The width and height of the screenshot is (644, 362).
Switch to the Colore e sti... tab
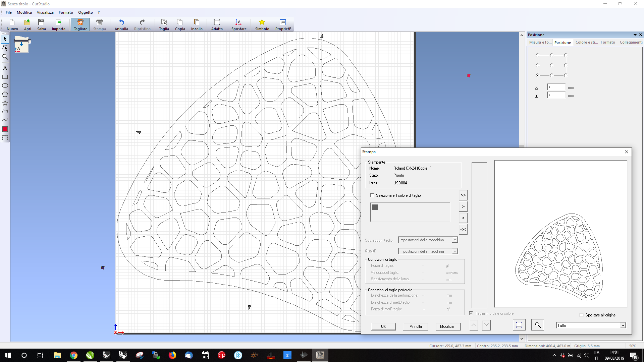point(586,42)
